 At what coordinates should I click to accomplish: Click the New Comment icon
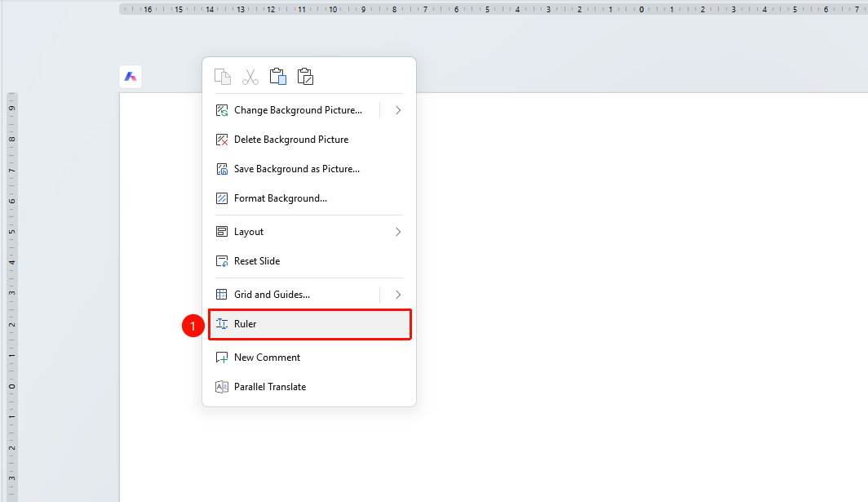tap(221, 358)
